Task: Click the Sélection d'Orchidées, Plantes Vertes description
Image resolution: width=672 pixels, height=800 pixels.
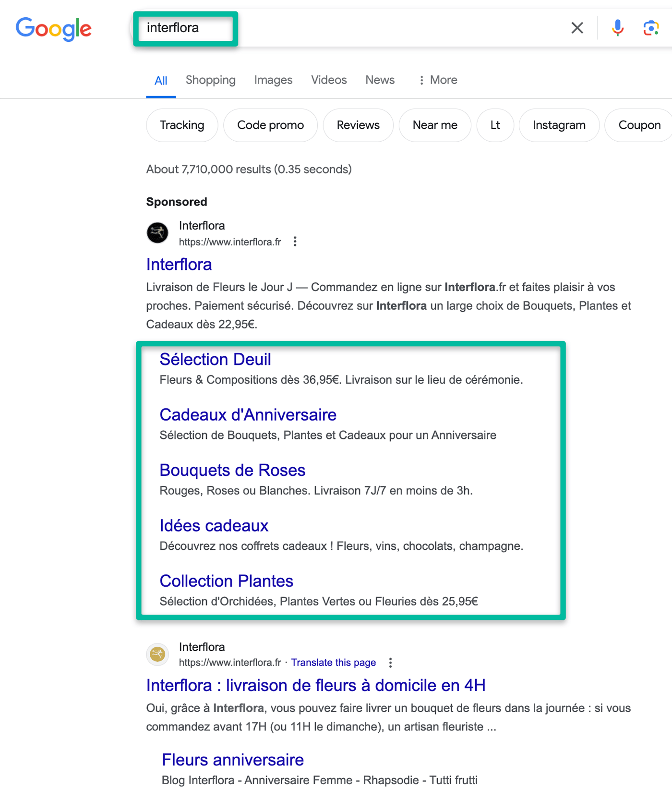Action: (319, 602)
